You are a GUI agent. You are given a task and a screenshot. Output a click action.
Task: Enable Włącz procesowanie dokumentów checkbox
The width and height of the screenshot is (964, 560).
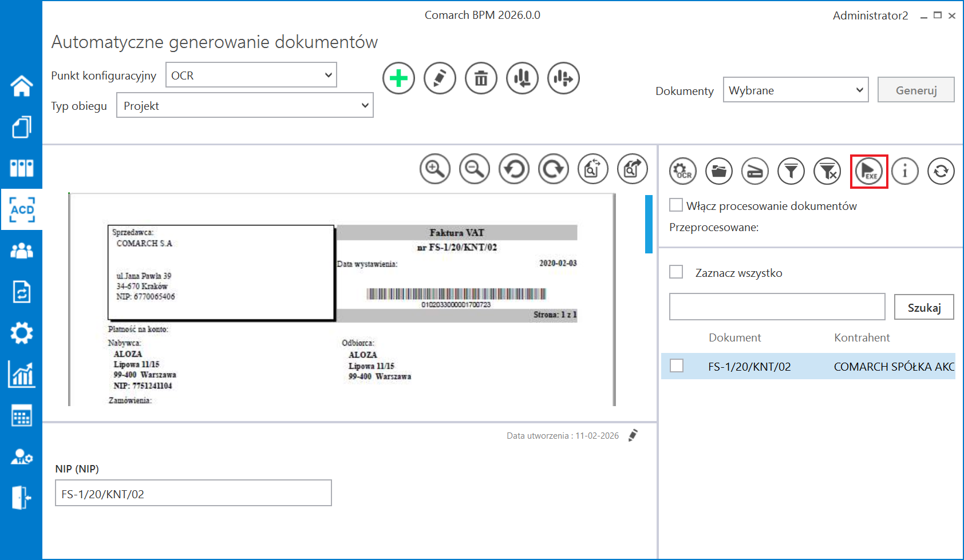[676, 205]
